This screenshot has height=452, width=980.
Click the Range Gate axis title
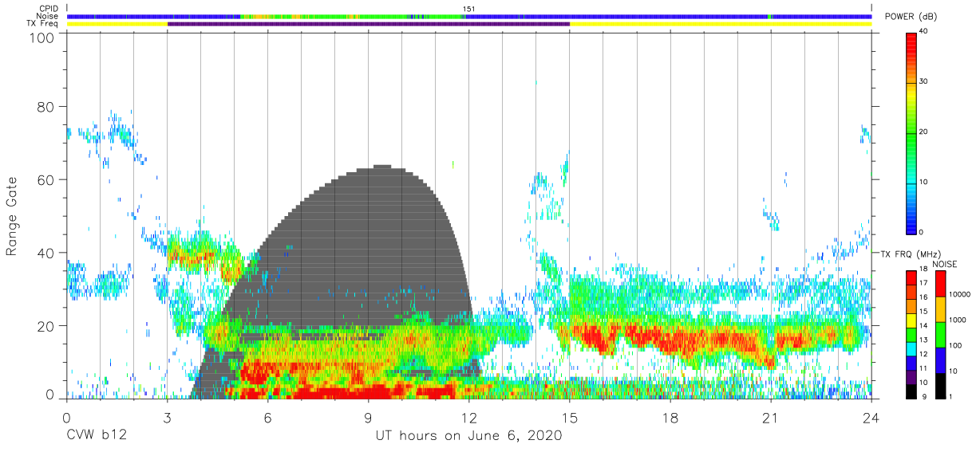point(12,217)
